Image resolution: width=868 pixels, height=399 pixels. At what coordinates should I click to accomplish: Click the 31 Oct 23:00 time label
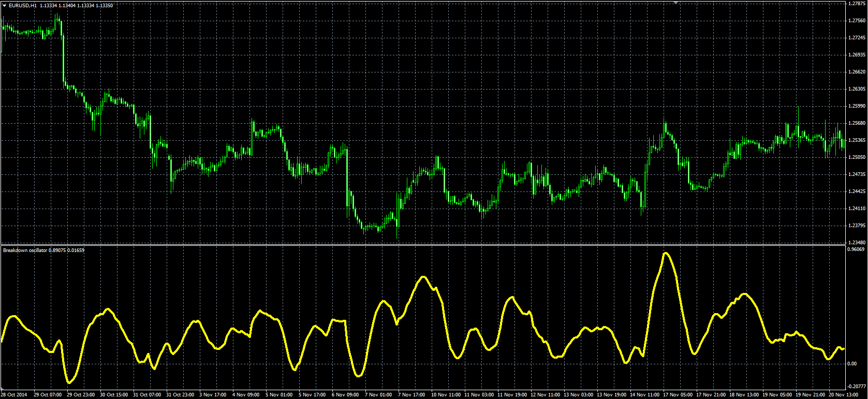pyautogui.click(x=180, y=395)
